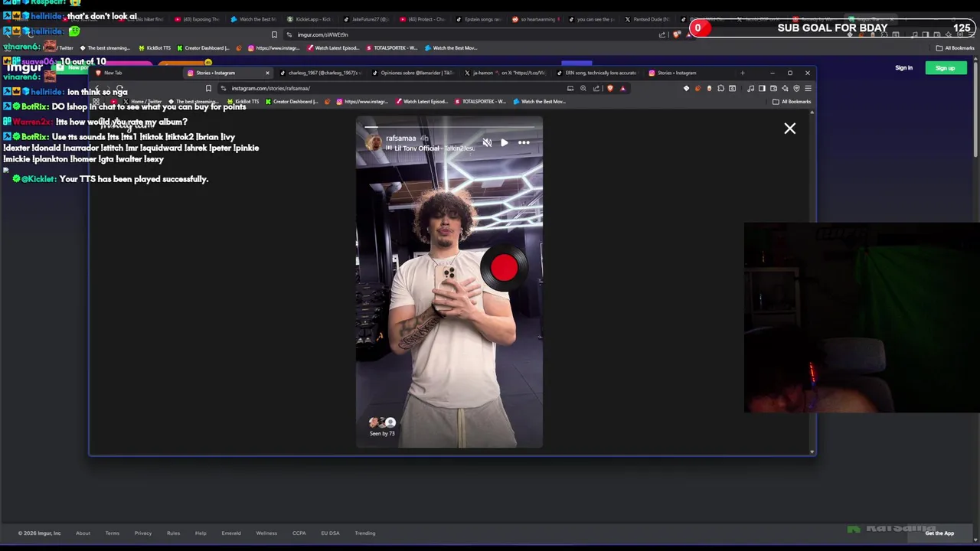The image size is (980, 551).
Task: Click the green Sign up button
Action: [x=945, y=68]
